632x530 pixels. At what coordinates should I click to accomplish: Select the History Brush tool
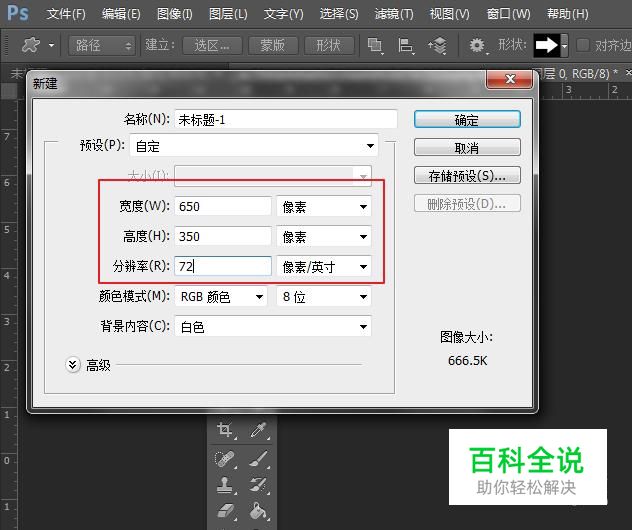pos(257,486)
